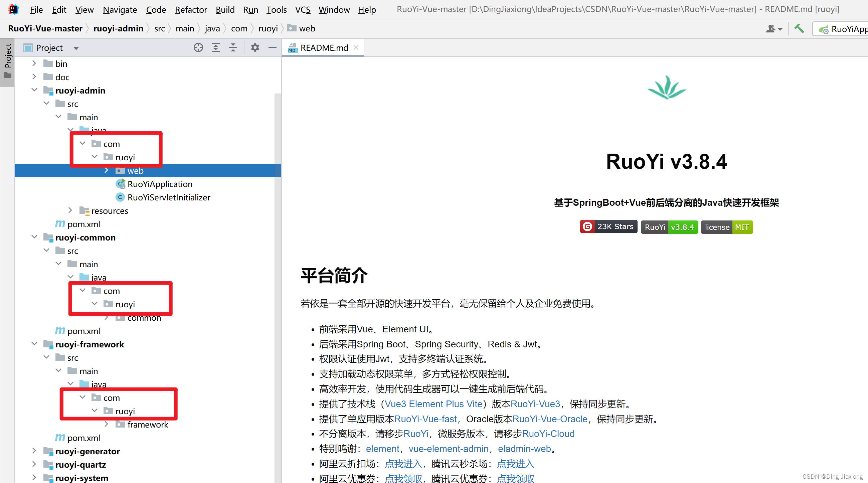Click the Build project hammer icon
Viewport: 868px width, 483px height.
(799, 29)
